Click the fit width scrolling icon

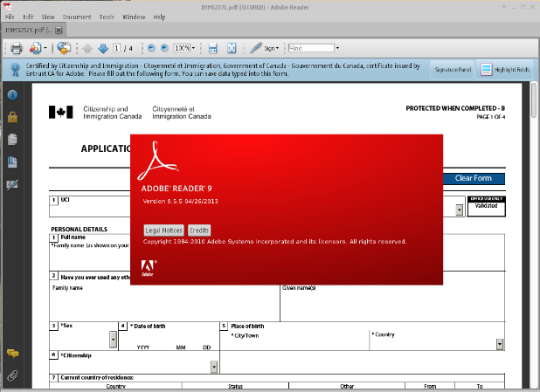pos(213,48)
